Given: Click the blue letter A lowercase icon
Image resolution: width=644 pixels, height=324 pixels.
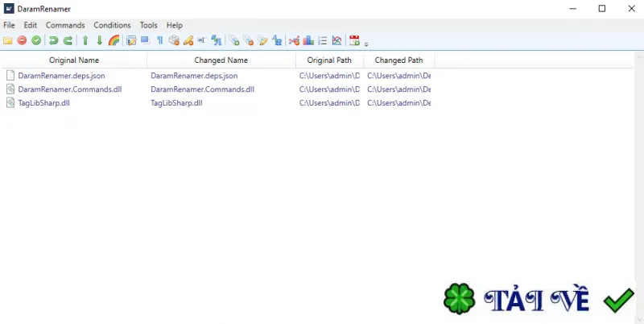Looking at the screenshot, I should (277, 40).
